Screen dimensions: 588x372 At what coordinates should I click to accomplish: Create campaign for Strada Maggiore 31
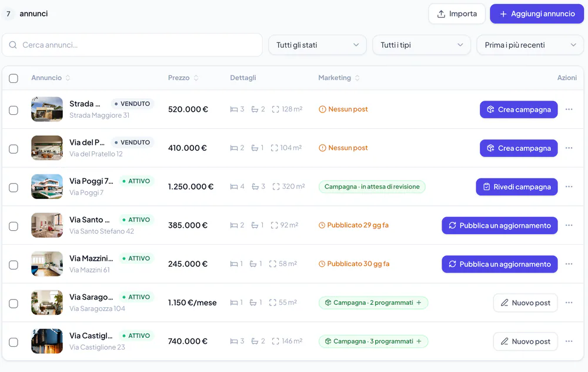pos(519,109)
